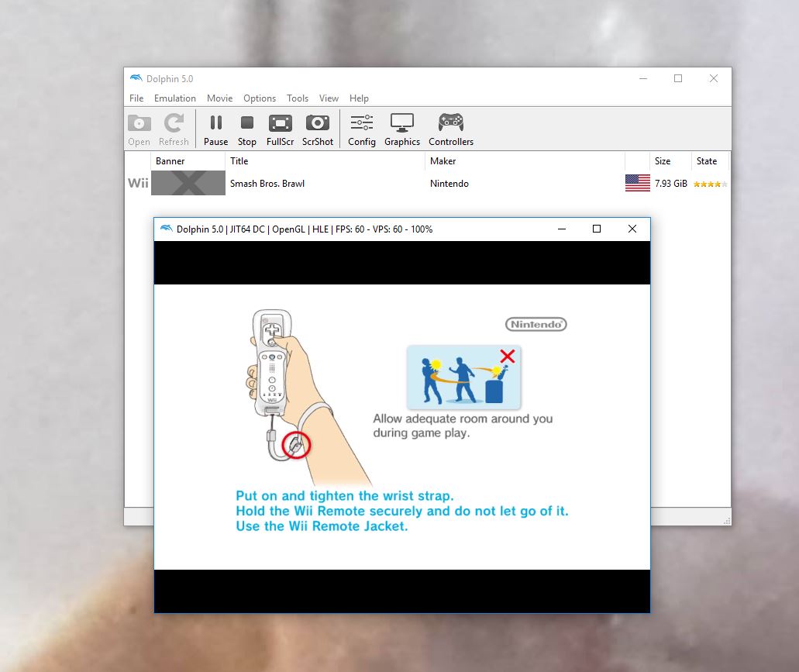Take a screenshot with the ScrShot icon
Screen dimensions: 799x672
click(x=318, y=129)
